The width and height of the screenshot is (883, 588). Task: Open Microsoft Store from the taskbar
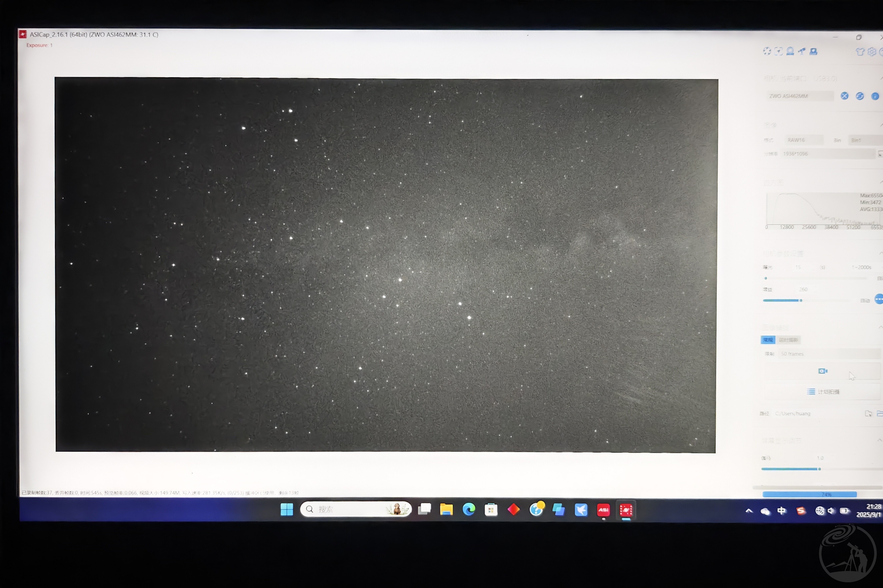point(491,510)
